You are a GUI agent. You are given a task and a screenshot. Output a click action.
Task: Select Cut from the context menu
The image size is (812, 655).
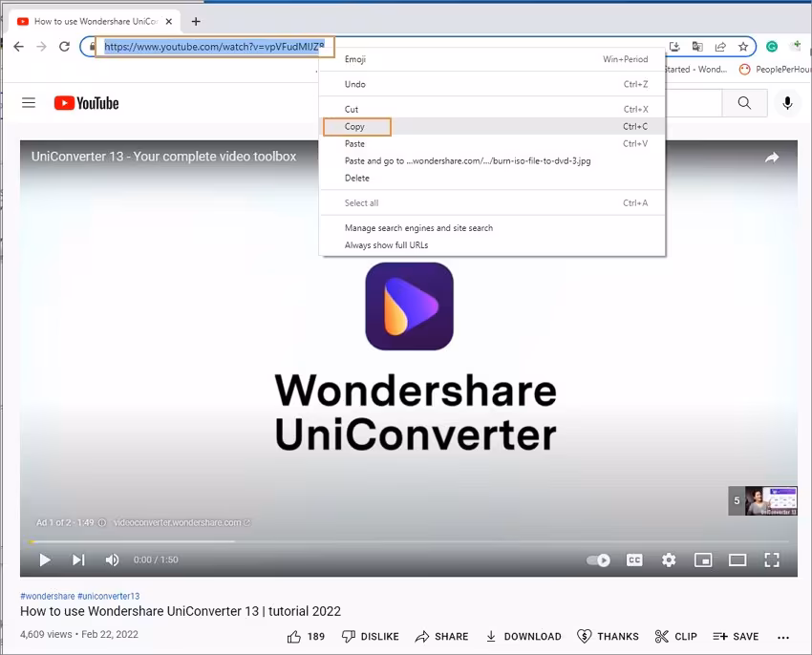click(x=492, y=109)
